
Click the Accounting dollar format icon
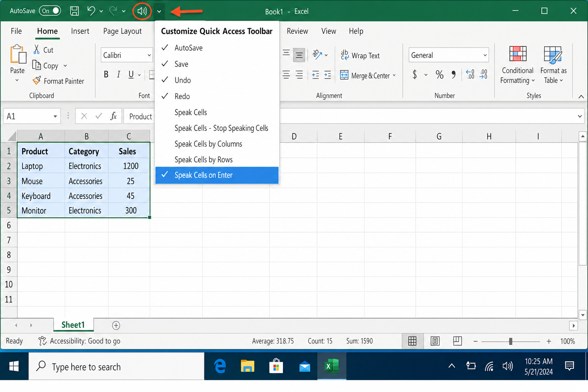tap(415, 74)
